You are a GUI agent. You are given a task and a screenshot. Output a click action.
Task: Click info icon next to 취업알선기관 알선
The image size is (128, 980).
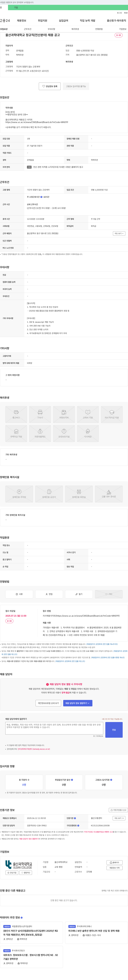72,780
